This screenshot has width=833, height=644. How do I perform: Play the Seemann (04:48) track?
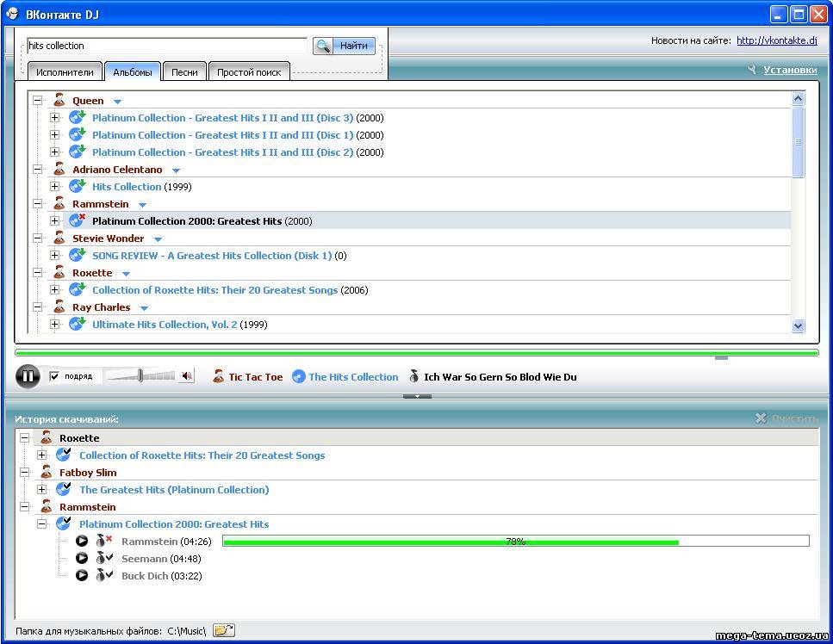(81, 558)
